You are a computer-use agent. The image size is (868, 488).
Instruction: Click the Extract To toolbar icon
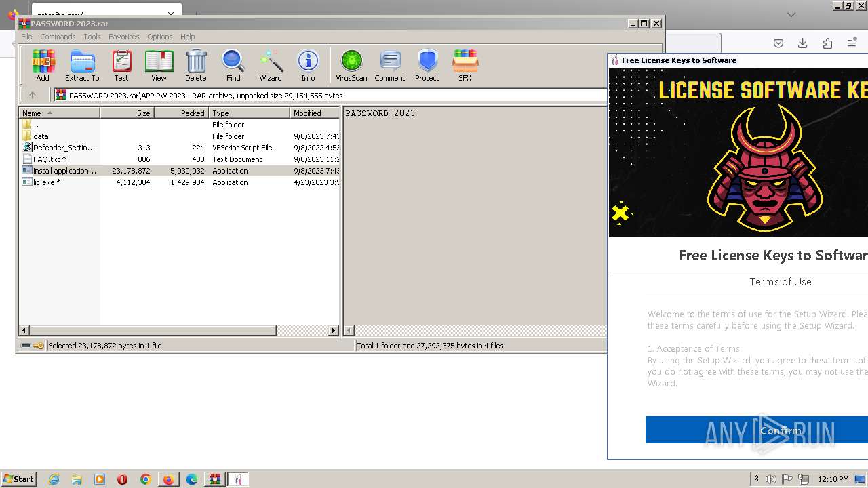pos(82,66)
